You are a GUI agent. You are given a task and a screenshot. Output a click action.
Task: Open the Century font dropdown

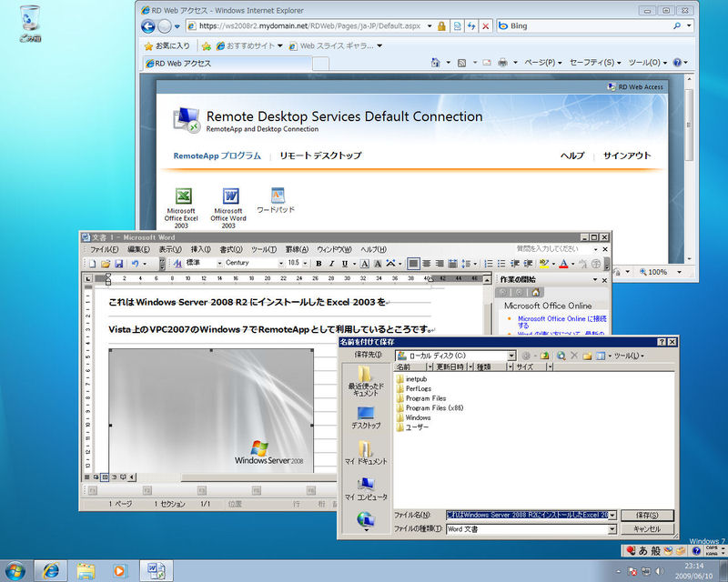(x=281, y=263)
